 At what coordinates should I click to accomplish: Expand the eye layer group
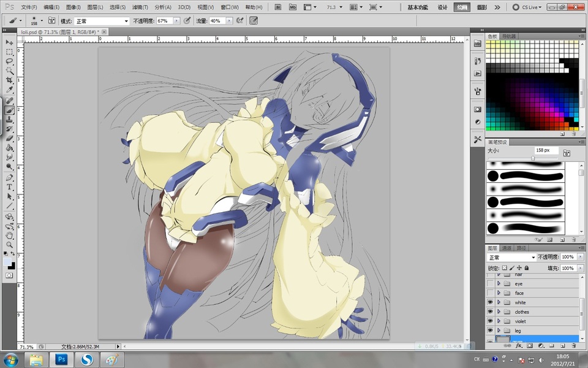(x=499, y=283)
